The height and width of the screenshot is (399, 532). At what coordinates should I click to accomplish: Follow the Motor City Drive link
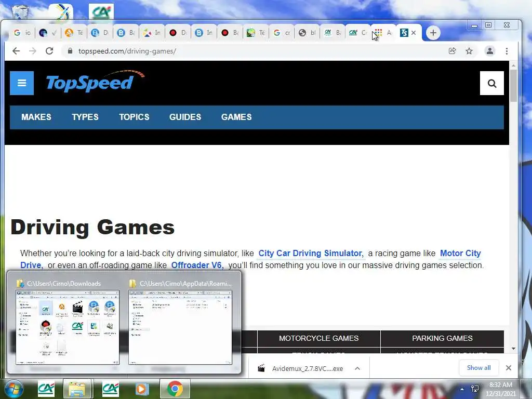click(460, 254)
